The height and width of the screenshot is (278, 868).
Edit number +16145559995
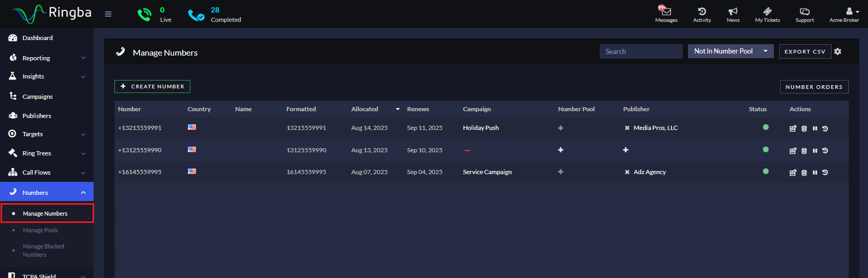coord(793,173)
